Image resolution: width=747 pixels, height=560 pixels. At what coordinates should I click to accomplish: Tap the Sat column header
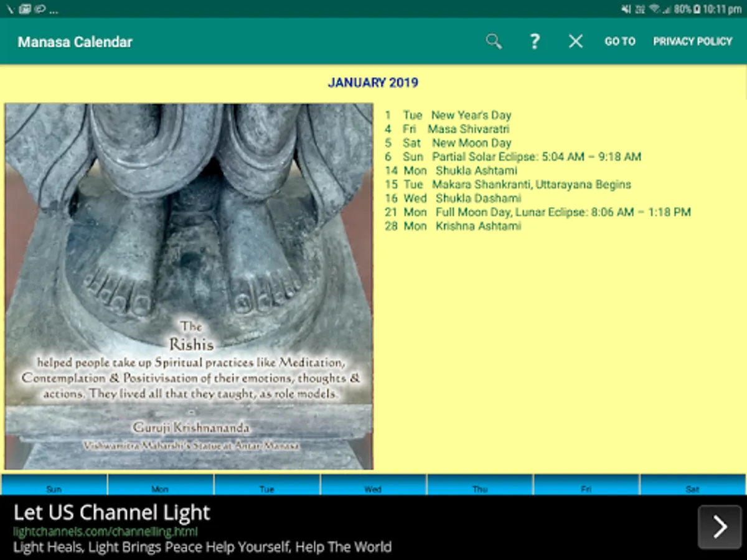click(693, 485)
